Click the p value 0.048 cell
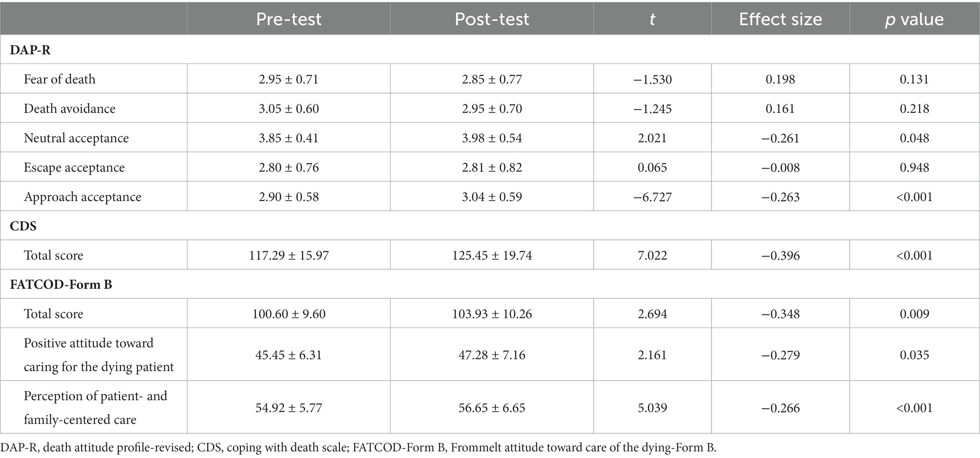Image resolution: width=980 pixels, height=458 pixels. coord(915,138)
